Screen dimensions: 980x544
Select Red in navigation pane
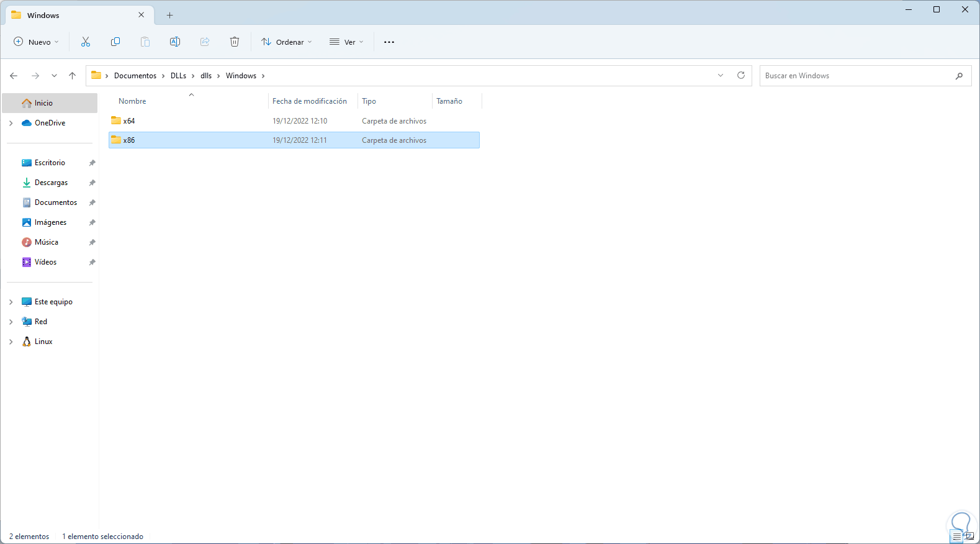41,322
